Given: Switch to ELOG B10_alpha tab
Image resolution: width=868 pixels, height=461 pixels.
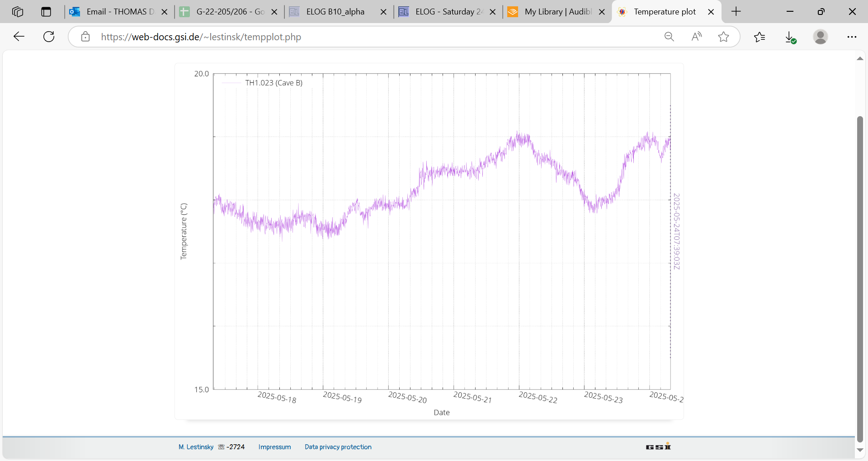Looking at the screenshot, I should pos(335,12).
